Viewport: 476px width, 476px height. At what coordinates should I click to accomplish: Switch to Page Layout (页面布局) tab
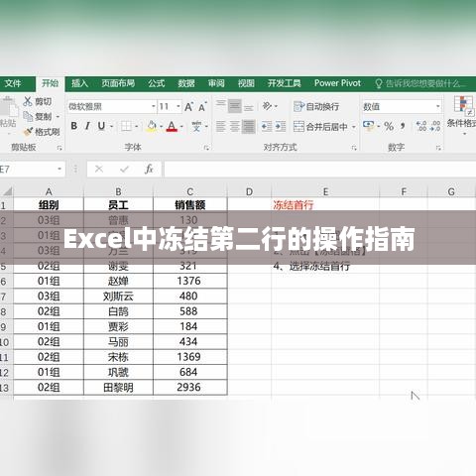(x=118, y=83)
